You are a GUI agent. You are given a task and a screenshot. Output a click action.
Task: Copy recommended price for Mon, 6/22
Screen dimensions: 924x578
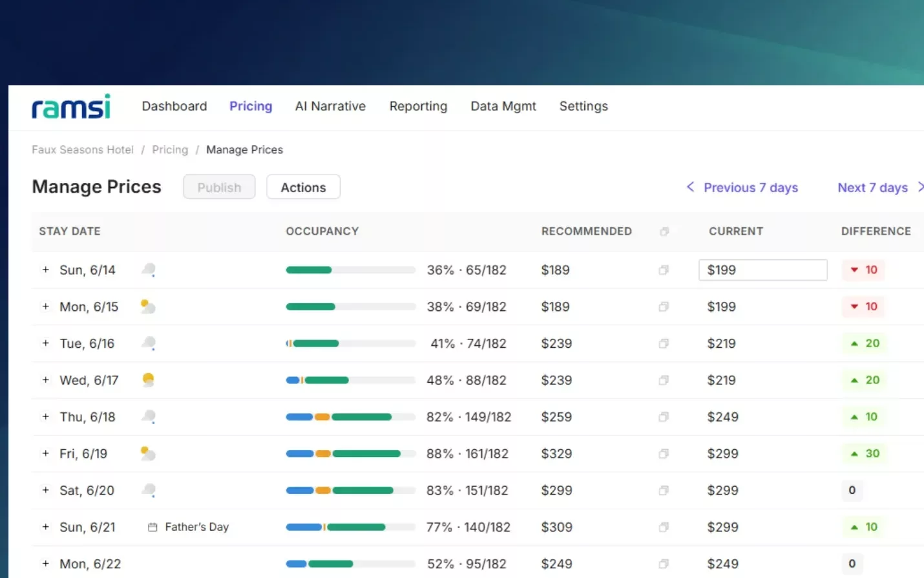[664, 564]
